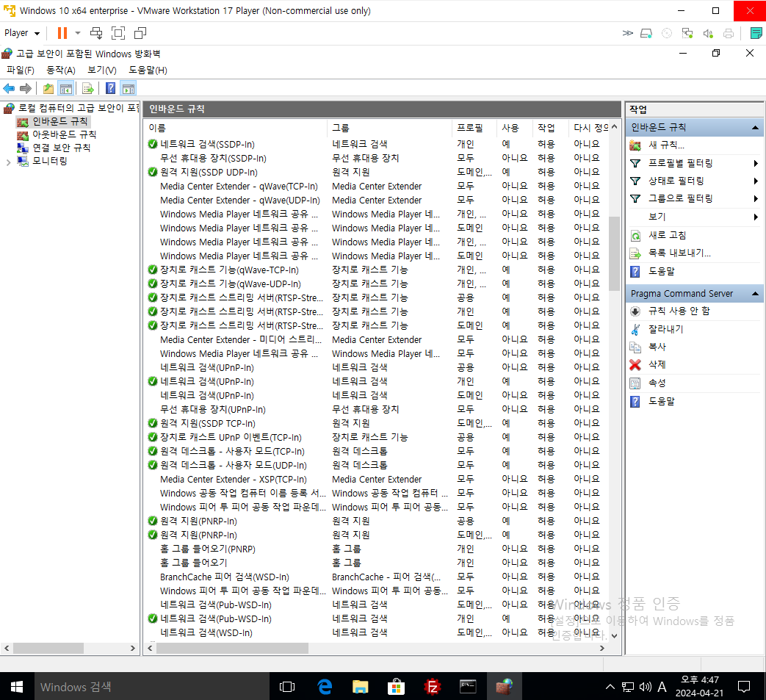Click the rules list horizontal scrollbar thumb
Screen dimensions: 766x700
pyautogui.click(x=232, y=649)
